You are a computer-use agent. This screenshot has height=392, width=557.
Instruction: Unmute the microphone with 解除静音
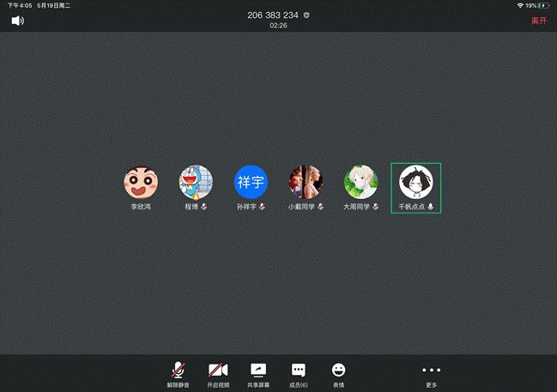click(177, 374)
